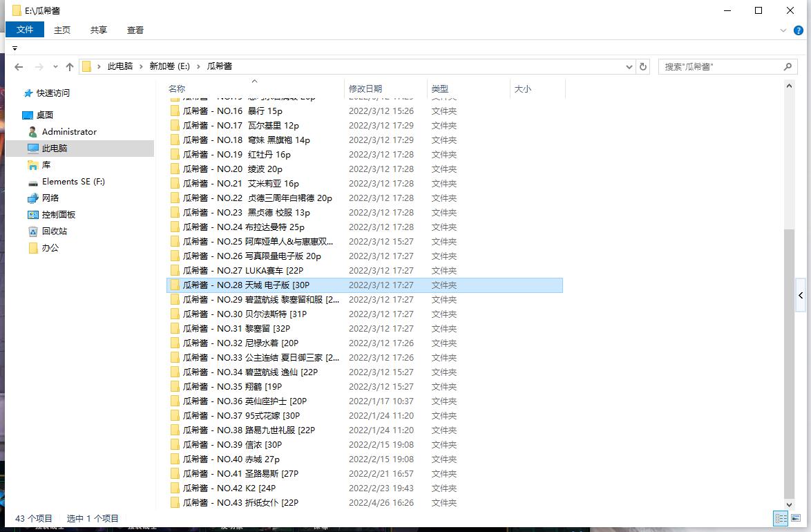Open the Help question mark icon
811x532 pixels.
[799, 30]
